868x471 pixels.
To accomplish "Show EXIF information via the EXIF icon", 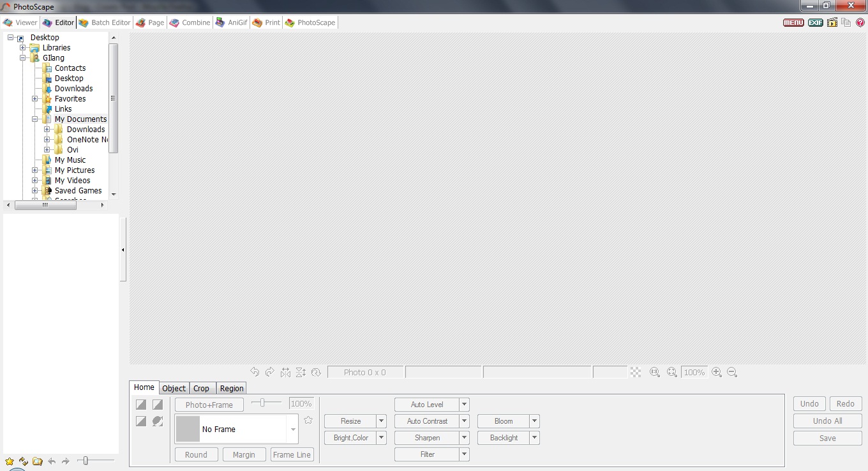I will click(x=815, y=22).
